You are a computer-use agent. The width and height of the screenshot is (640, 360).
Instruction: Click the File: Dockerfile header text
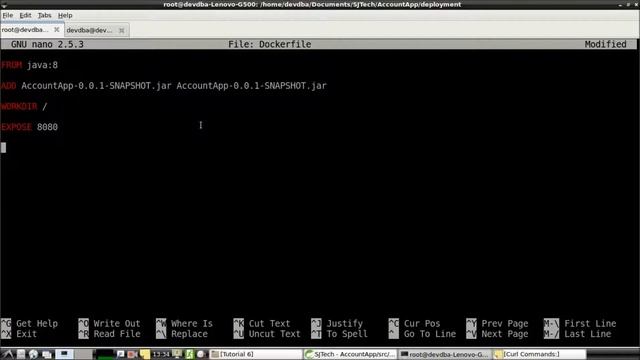tap(269, 44)
